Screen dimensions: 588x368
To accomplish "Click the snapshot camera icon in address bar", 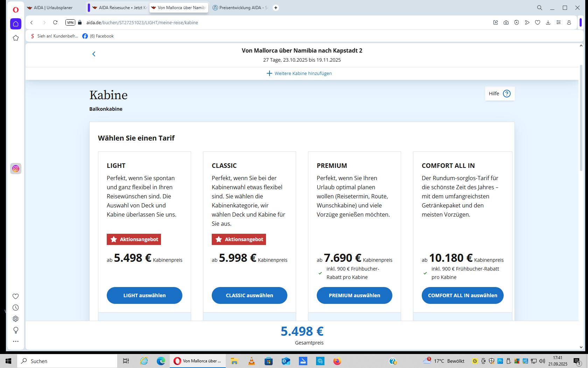I will 506,22.
